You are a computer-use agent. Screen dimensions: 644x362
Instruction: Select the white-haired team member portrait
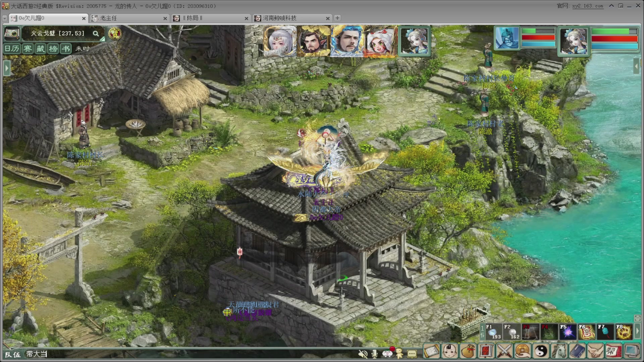click(x=280, y=41)
